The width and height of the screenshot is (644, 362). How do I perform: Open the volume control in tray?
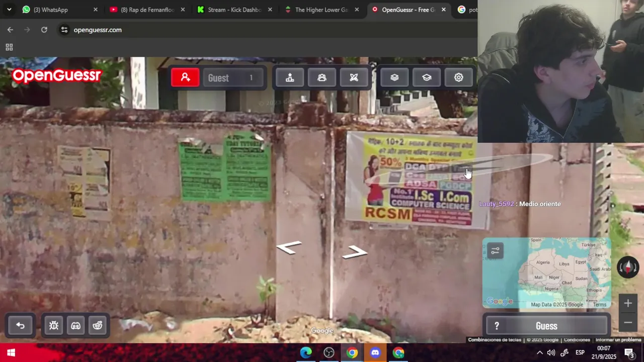click(x=551, y=352)
